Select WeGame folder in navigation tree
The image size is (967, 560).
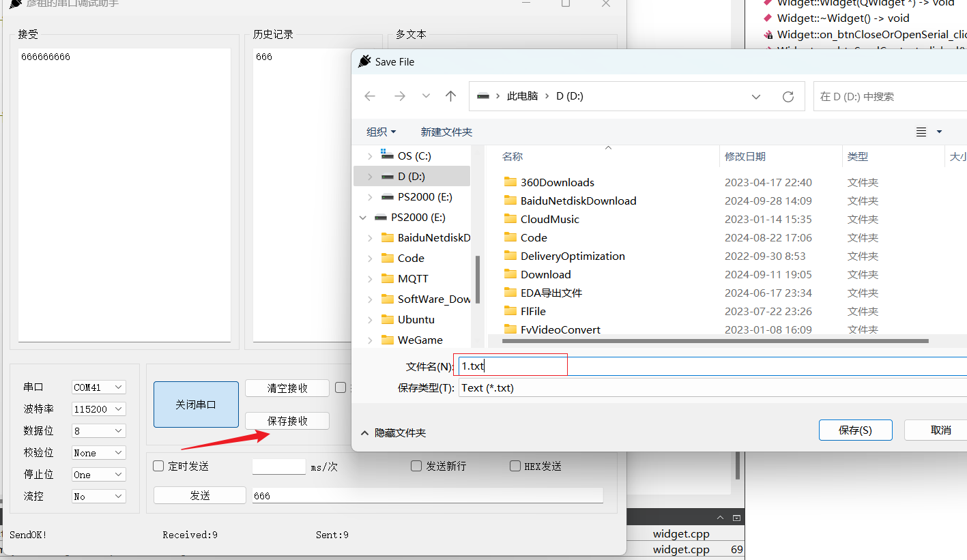tap(420, 340)
